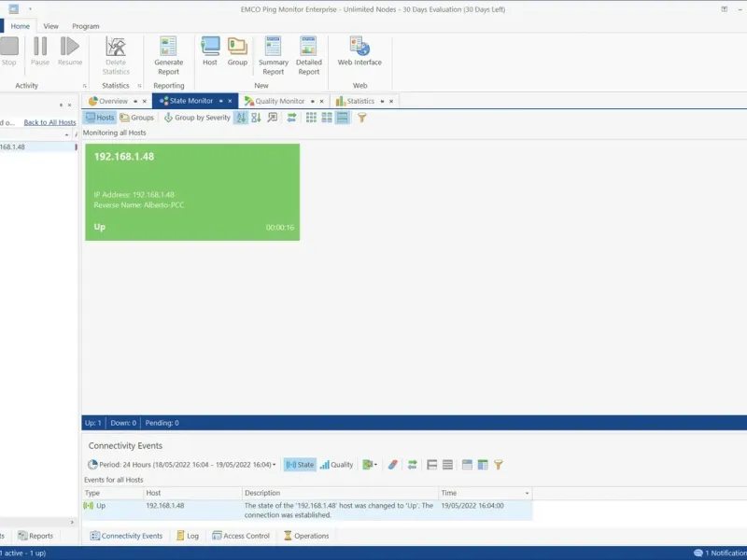Select the medium tiles layout
747x560 pixels.
[x=327, y=118]
